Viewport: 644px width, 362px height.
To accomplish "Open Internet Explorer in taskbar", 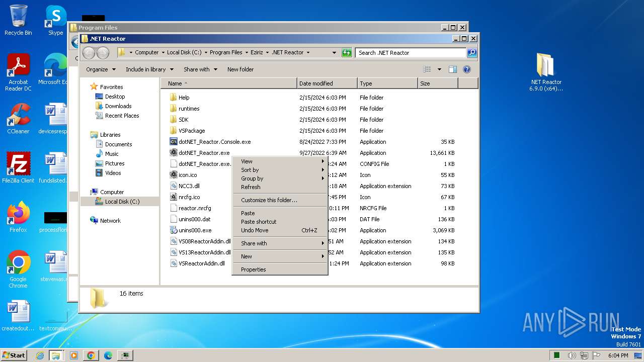I will click(40, 355).
